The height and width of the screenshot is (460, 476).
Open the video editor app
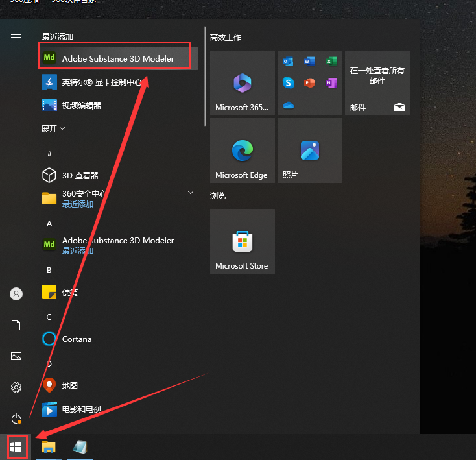118,105
